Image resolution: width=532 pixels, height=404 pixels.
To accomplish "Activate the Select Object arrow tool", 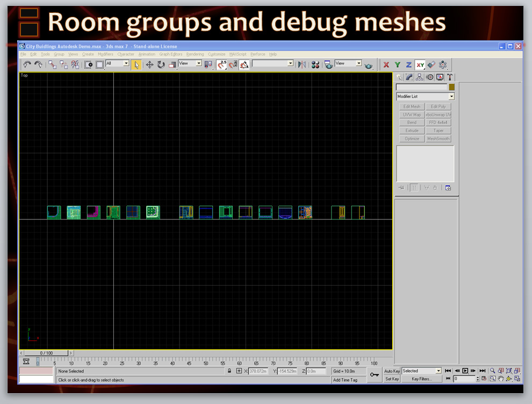I will click(136, 65).
